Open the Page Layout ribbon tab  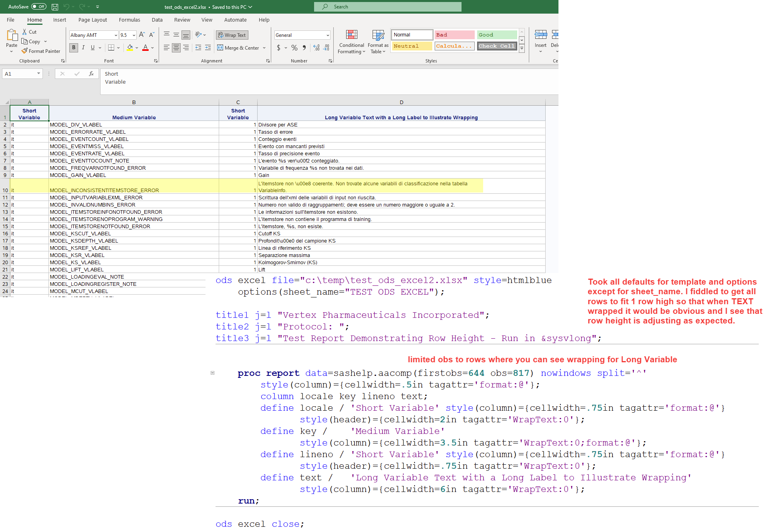93,20
